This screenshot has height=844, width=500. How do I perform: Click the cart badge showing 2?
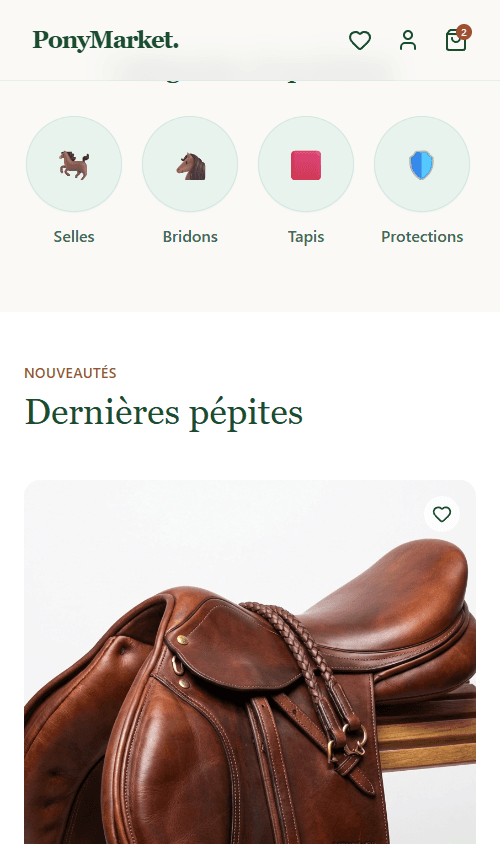[x=464, y=32]
